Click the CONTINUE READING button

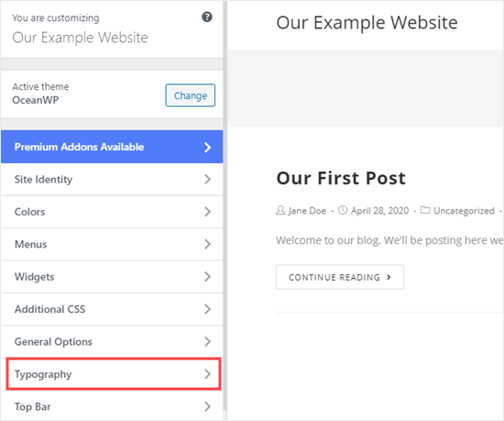340,277
